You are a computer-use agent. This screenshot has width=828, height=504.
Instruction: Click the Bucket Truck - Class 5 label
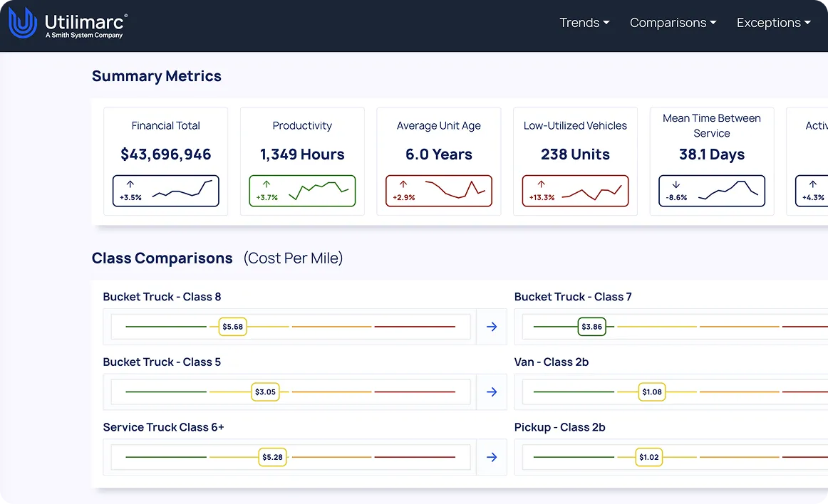[162, 362]
